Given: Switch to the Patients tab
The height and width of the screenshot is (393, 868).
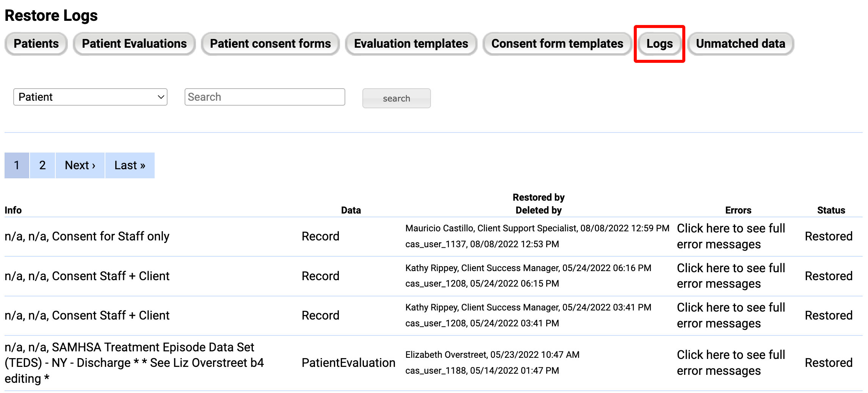Looking at the screenshot, I should pos(36,44).
